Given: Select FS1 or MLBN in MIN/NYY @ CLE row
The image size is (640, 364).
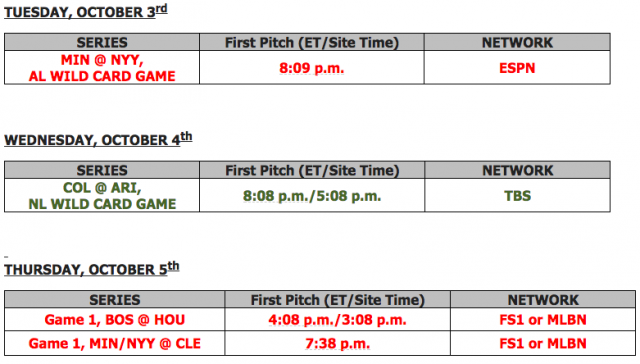Looking at the screenshot, I should coord(543,343).
